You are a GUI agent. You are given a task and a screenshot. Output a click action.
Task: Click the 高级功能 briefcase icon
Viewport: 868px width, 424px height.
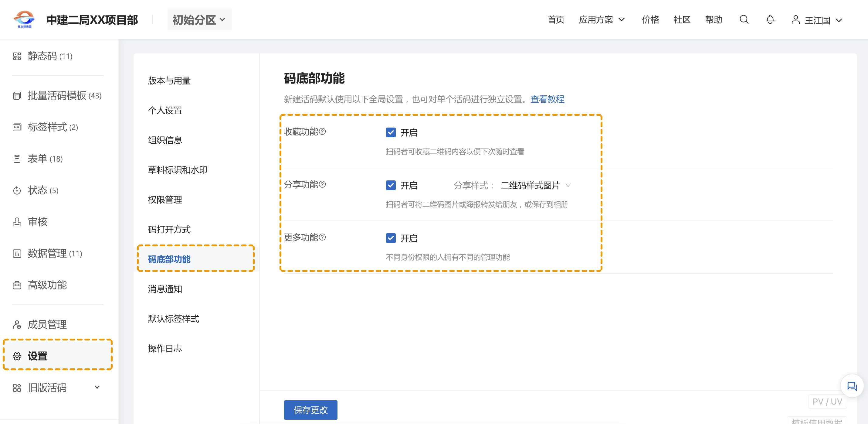pyautogui.click(x=17, y=286)
